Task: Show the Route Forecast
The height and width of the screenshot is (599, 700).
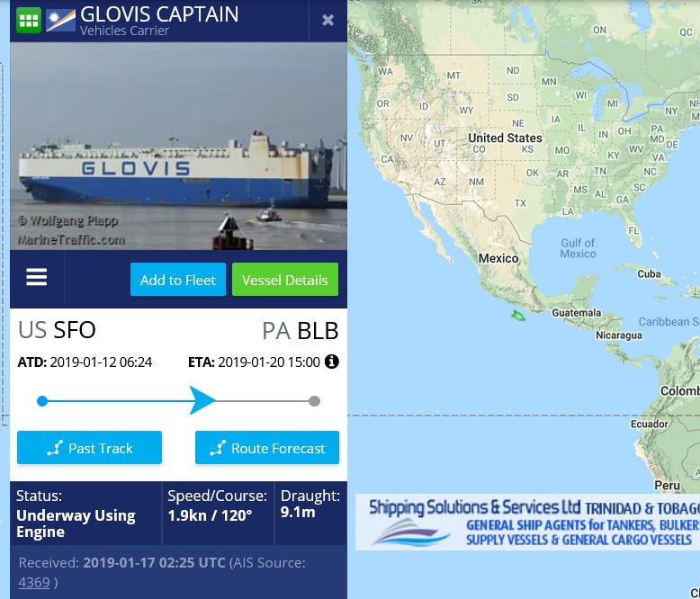Action: (267, 448)
